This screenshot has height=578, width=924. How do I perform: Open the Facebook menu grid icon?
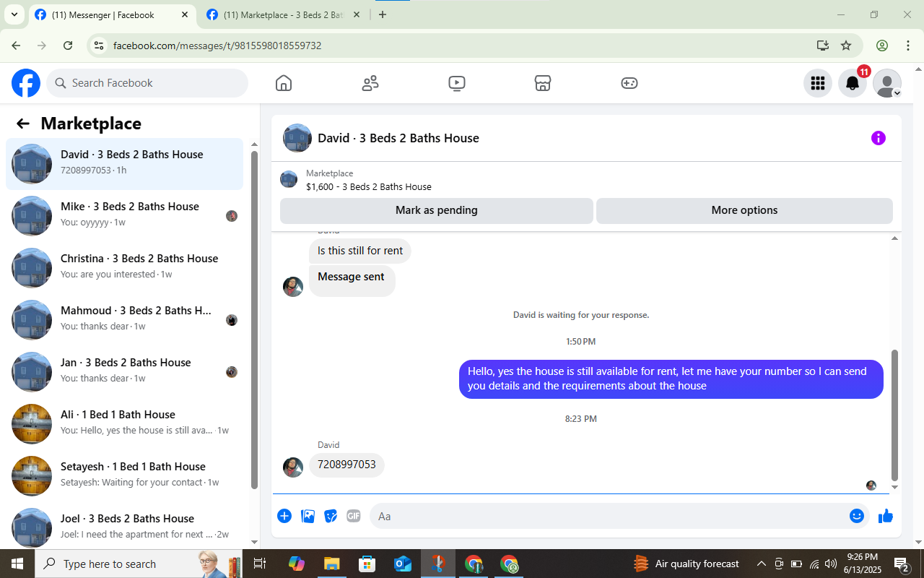pos(818,83)
